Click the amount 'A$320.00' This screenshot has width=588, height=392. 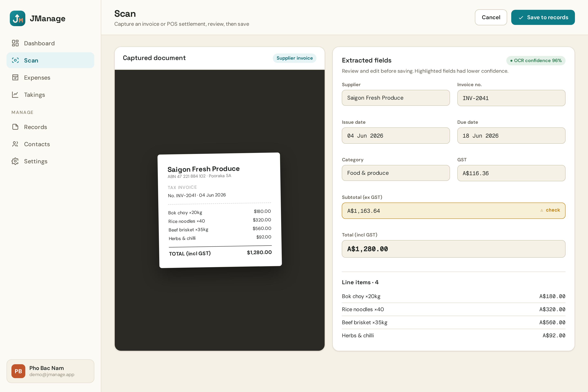coord(552,309)
